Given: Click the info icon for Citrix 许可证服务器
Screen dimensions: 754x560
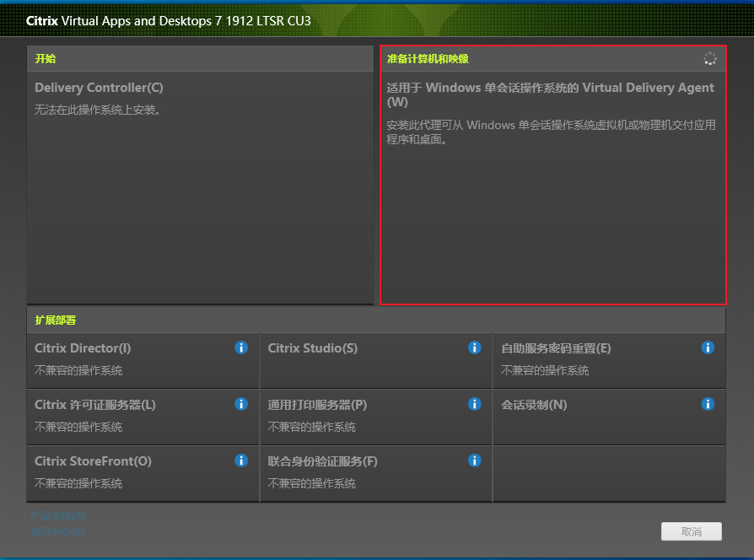Looking at the screenshot, I should [241, 404].
